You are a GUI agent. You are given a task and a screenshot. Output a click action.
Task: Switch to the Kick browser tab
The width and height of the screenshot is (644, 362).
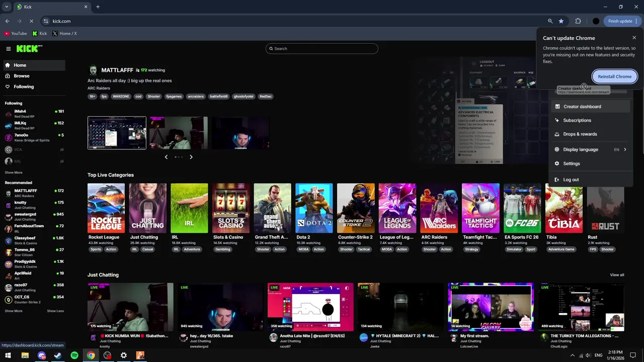tap(52, 7)
